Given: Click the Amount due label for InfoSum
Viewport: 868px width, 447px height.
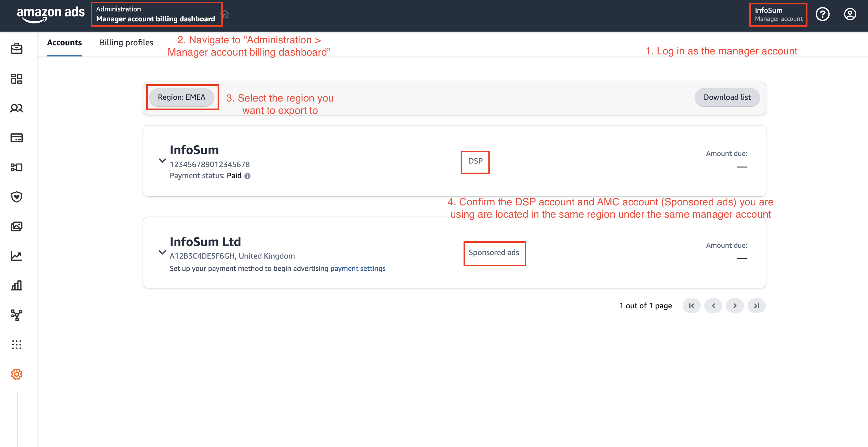Looking at the screenshot, I should [726, 154].
